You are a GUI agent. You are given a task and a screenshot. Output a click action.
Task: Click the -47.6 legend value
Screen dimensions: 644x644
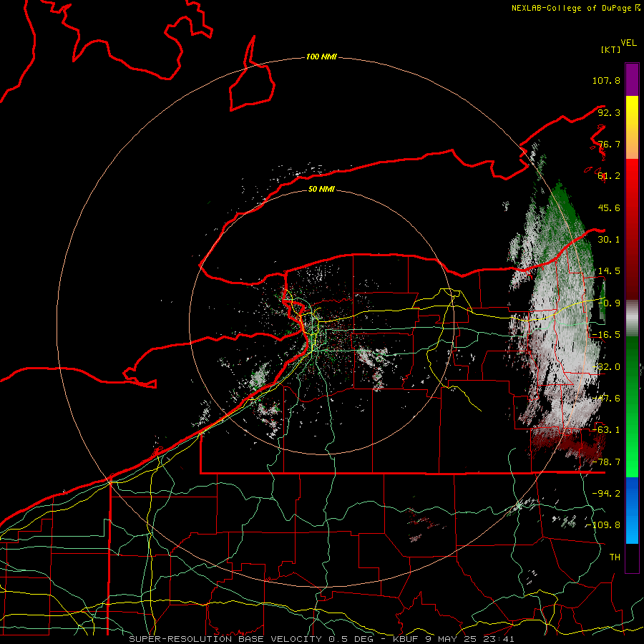606,399
